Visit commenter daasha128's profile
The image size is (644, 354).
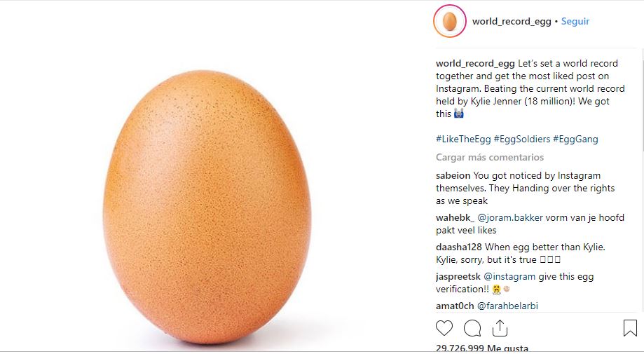459,247
